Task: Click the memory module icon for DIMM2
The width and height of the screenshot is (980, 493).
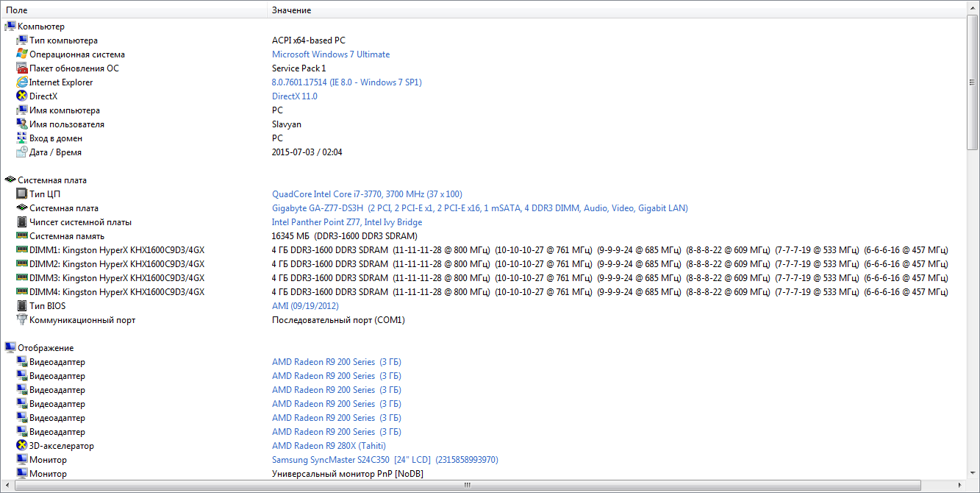Action: (x=22, y=264)
